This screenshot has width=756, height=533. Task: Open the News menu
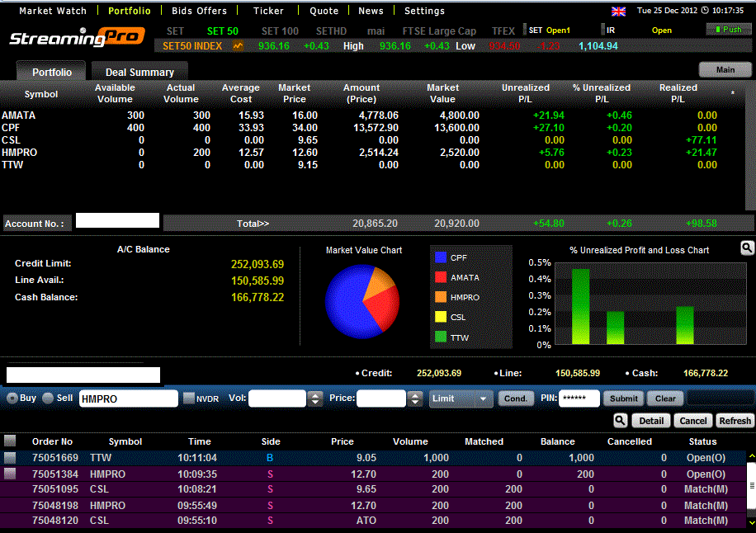point(371,11)
